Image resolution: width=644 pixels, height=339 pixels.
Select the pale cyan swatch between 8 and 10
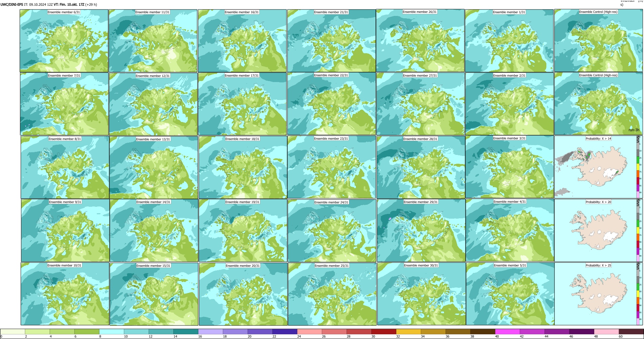click(112, 332)
